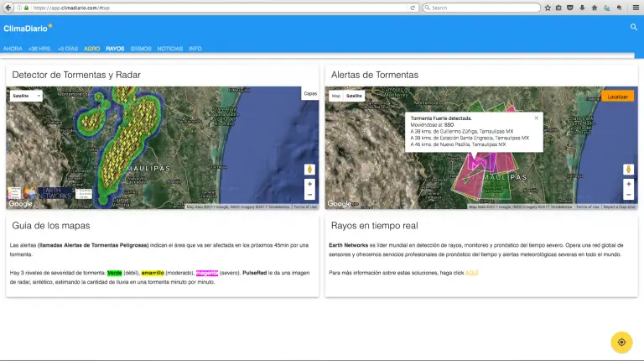Viewport: 644px width, 361px height.
Task: Open the SISMOS tab
Action: tap(141, 49)
